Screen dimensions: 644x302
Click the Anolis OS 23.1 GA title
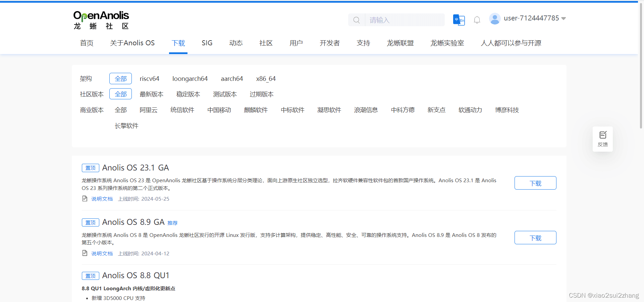136,167
